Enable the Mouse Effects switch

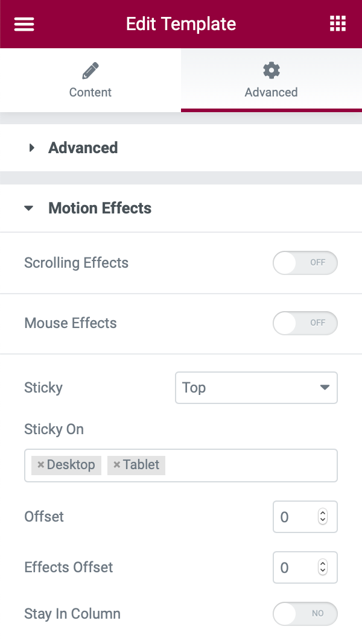[305, 323]
